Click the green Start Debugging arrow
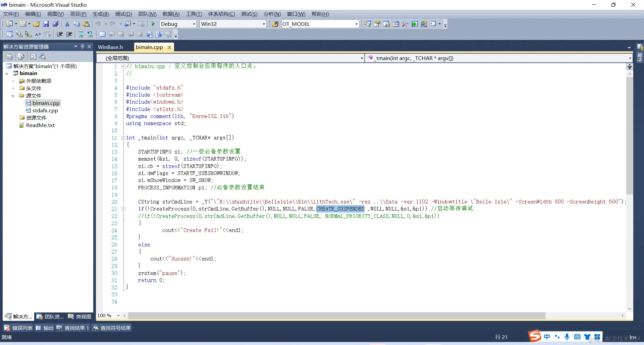Viewport: 644px width, 345px height. point(153,24)
